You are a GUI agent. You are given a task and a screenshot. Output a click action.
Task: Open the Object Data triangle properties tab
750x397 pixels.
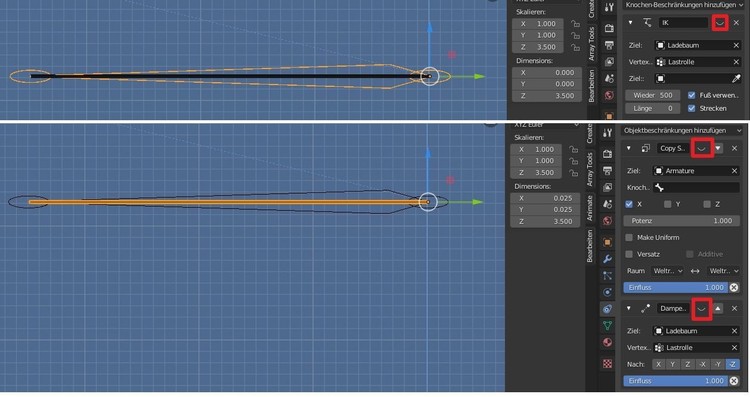click(x=607, y=326)
